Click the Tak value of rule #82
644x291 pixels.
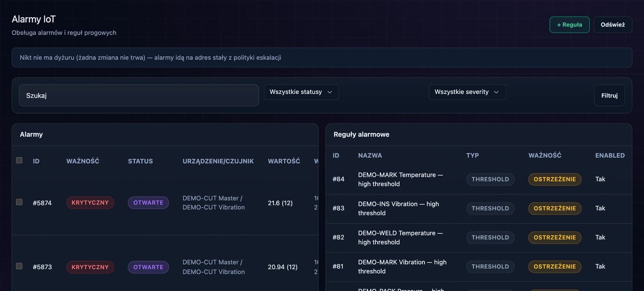click(x=600, y=237)
